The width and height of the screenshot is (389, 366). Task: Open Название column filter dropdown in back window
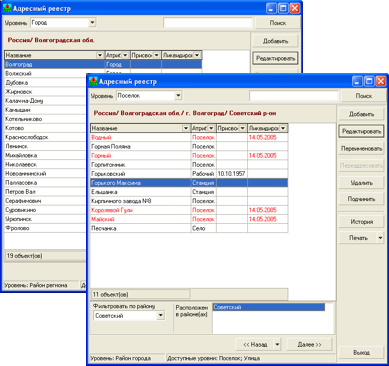coord(100,55)
